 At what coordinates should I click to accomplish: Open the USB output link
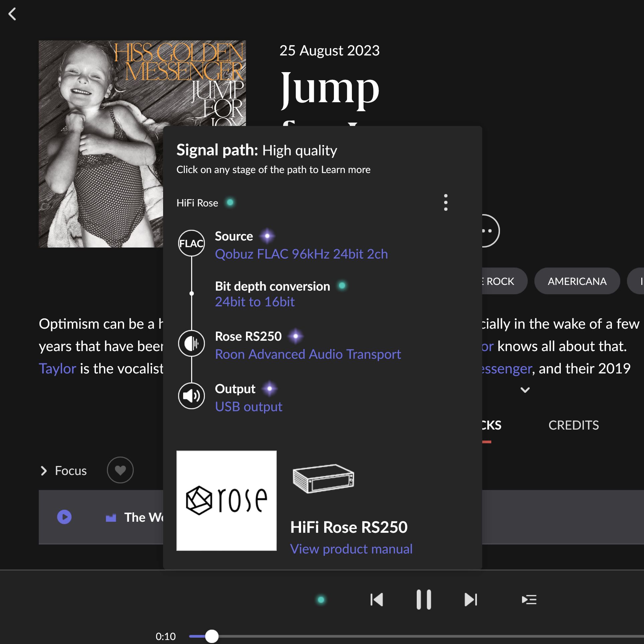249,407
